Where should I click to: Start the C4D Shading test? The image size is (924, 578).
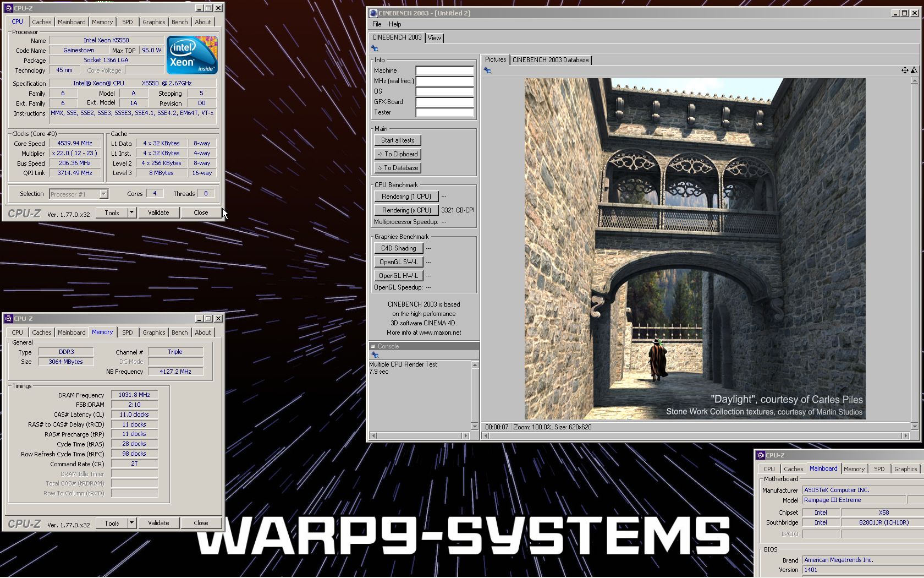tap(398, 248)
